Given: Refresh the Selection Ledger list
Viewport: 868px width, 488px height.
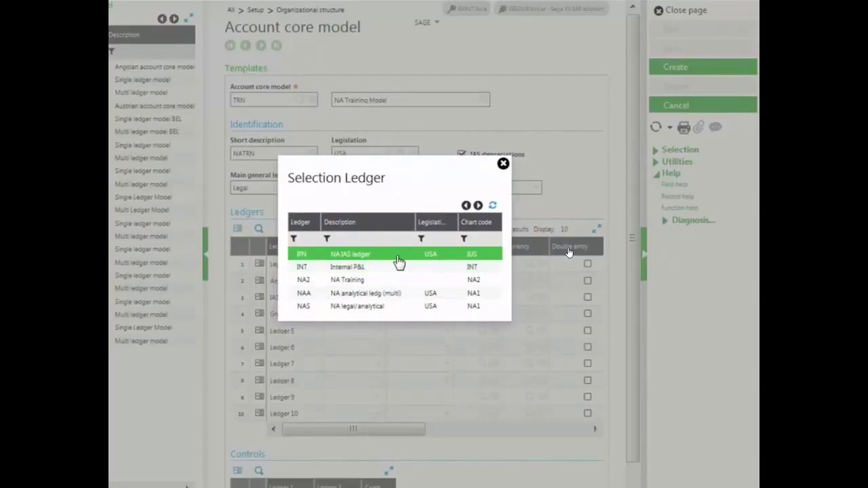Looking at the screenshot, I should pos(493,205).
